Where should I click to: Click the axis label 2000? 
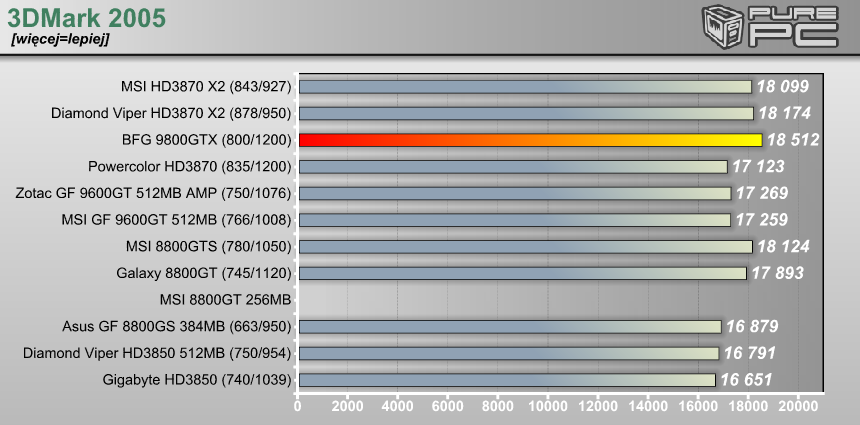click(347, 406)
